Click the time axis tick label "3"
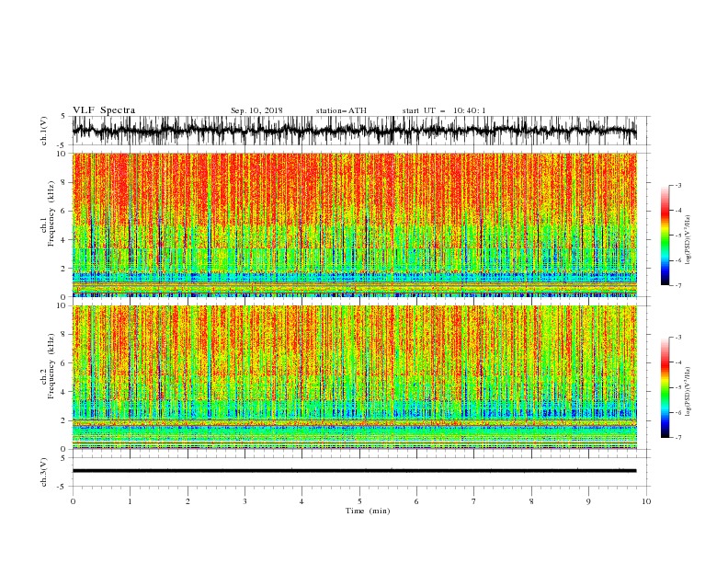728x563 pixels. 245,501
